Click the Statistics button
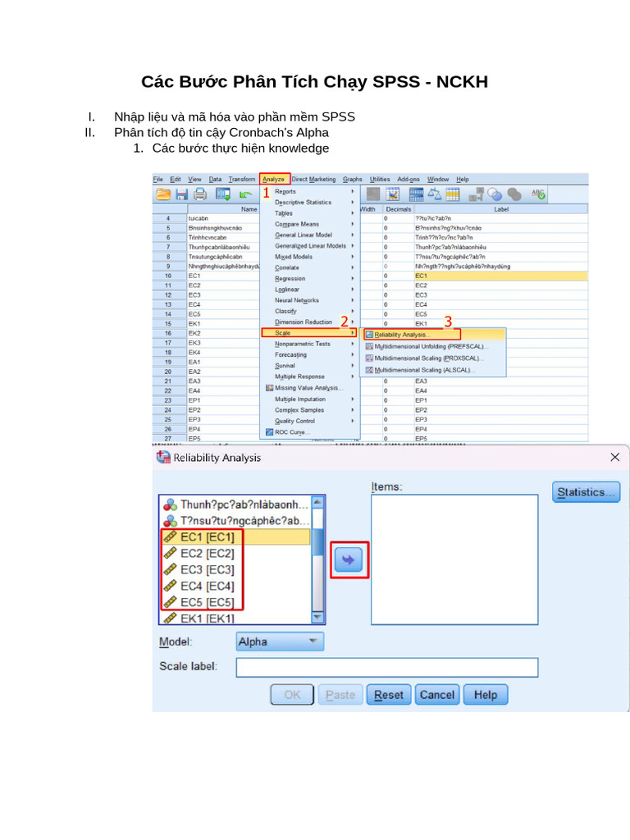Image resolution: width=630 pixels, height=840 pixels. [586, 492]
